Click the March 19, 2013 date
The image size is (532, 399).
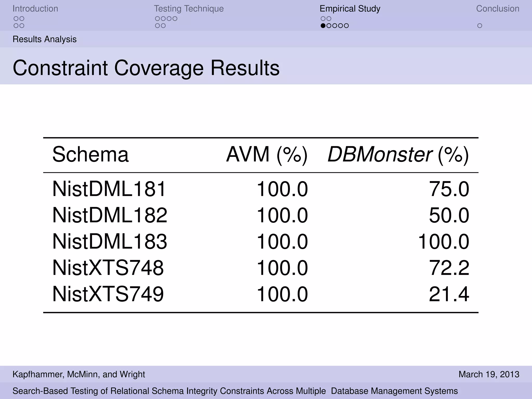[x=489, y=374]
